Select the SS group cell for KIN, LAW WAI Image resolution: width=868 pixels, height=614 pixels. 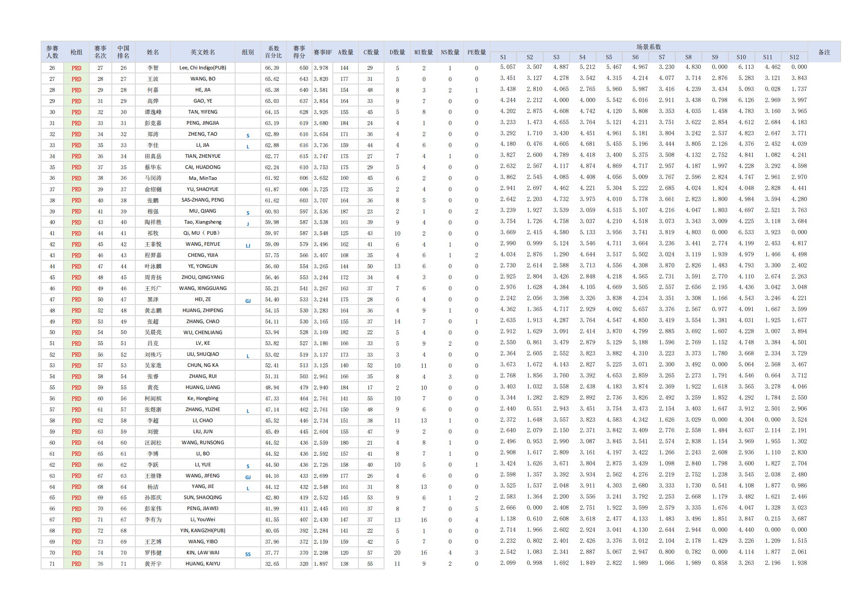coord(248,553)
